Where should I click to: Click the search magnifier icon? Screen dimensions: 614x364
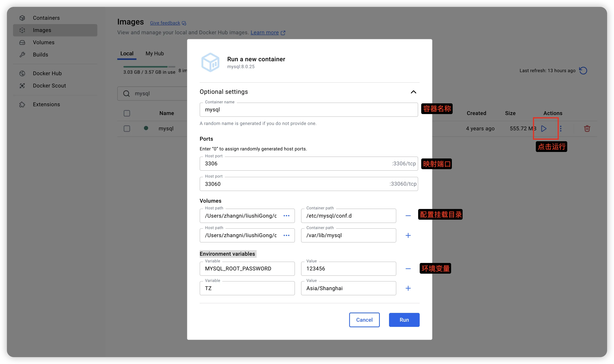126,93
